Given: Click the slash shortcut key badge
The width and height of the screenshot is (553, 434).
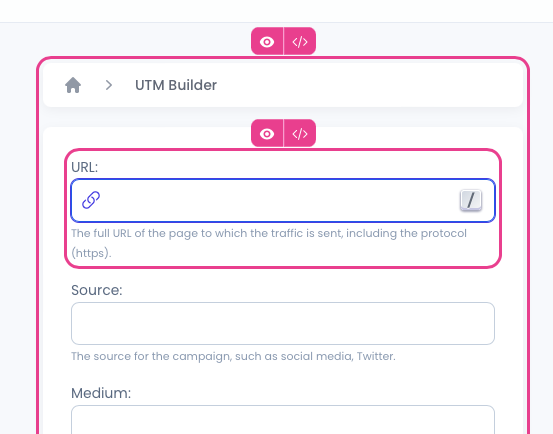Looking at the screenshot, I should click(x=471, y=200).
